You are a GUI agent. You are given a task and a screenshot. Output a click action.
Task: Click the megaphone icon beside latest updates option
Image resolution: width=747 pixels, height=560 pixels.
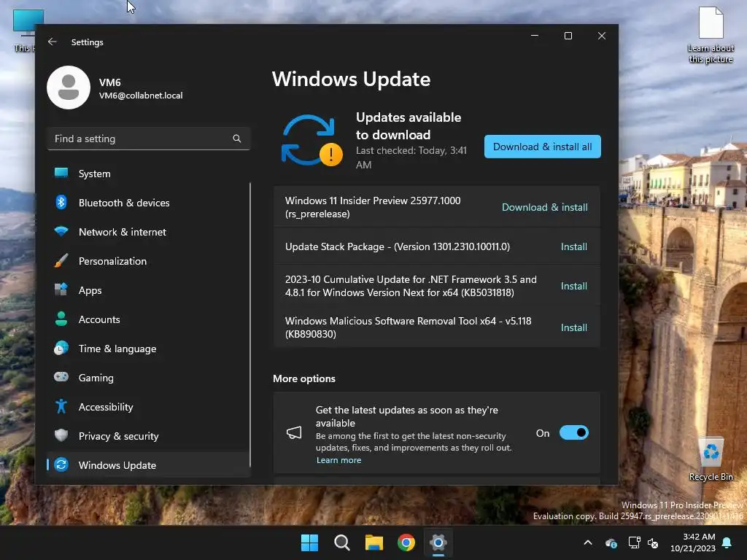tap(294, 432)
